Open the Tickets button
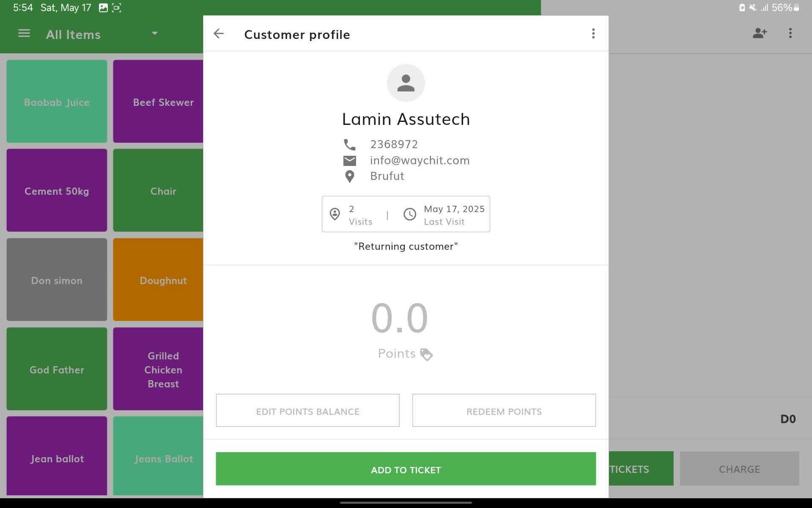Image resolution: width=812 pixels, height=508 pixels. point(640,469)
